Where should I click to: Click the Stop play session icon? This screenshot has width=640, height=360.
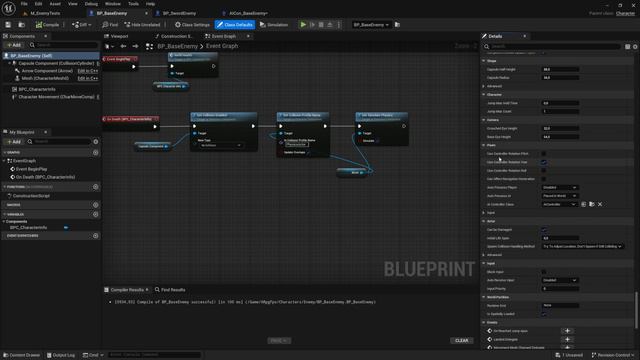click(321, 25)
